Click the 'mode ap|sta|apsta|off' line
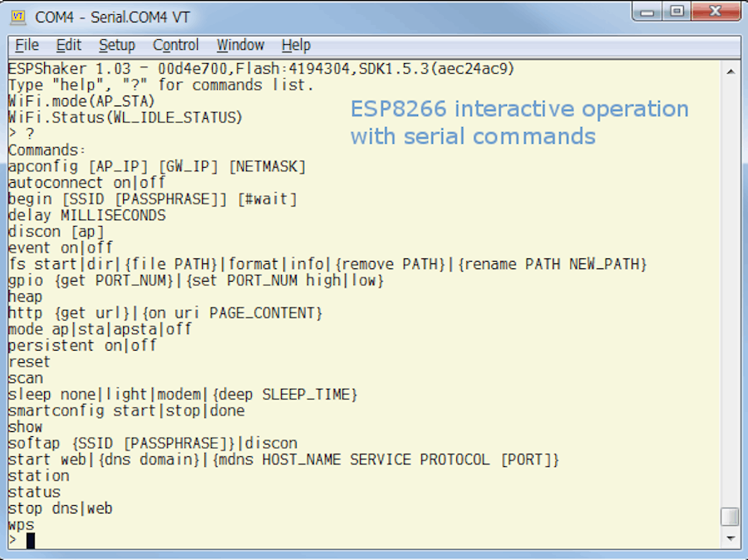Screen dimensions: 748x560 pyautogui.click(x=100, y=329)
